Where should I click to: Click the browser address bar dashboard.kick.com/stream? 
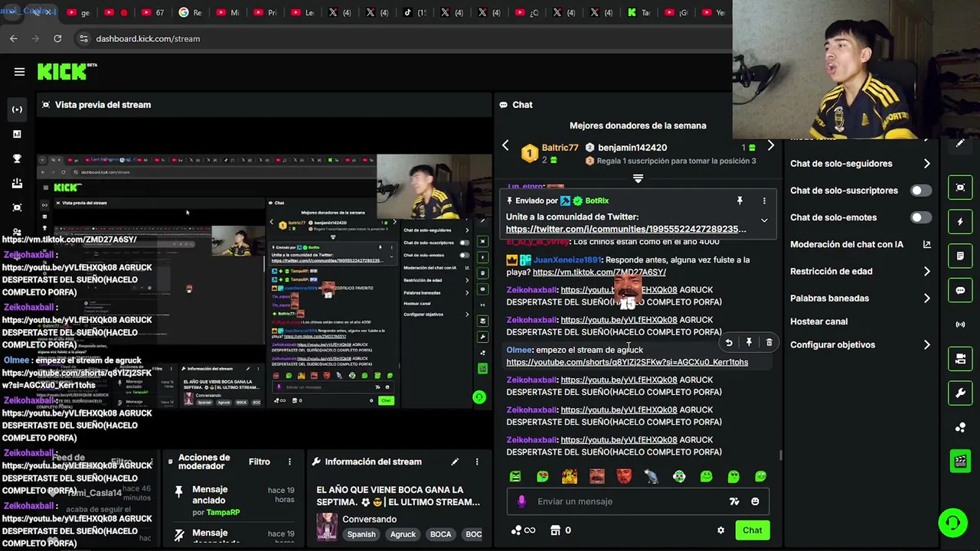148,38
